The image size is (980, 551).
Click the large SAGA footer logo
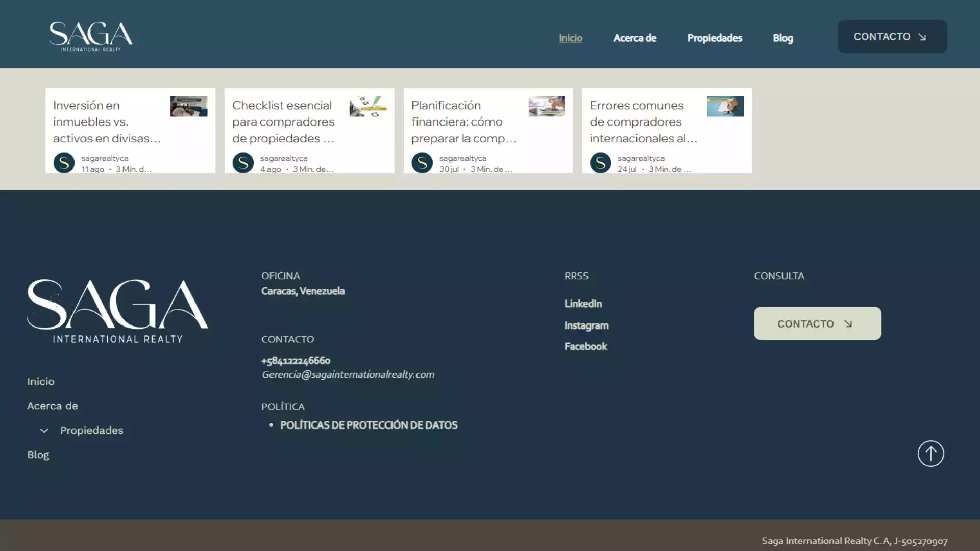(x=117, y=311)
